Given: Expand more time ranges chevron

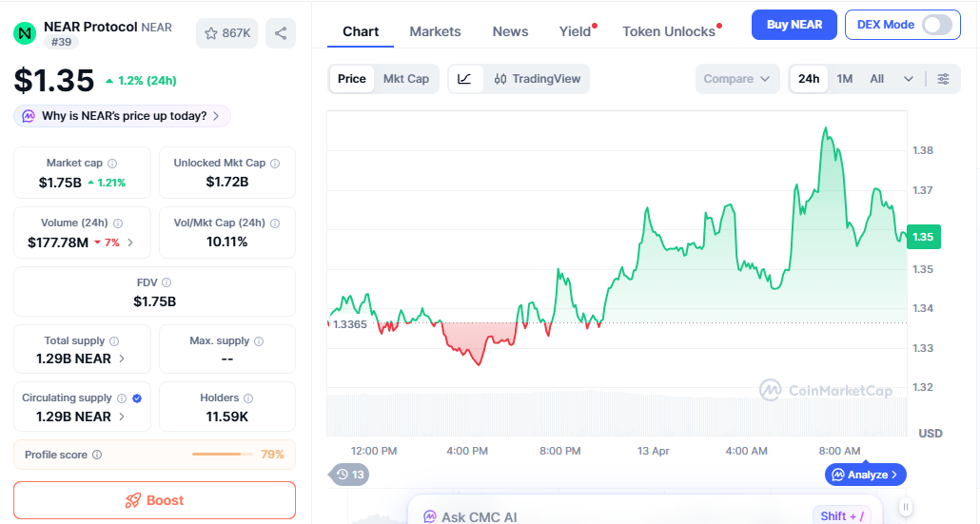Looking at the screenshot, I should [x=909, y=79].
